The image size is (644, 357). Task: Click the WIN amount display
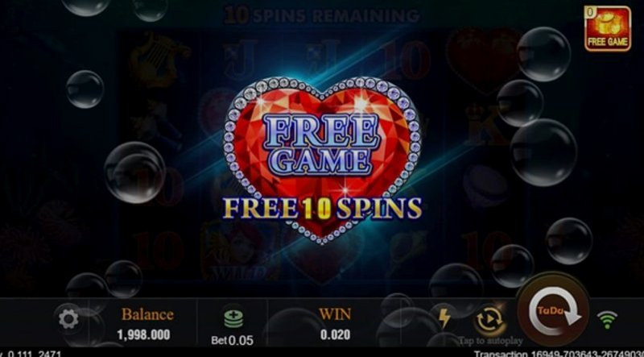tap(336, 334)
